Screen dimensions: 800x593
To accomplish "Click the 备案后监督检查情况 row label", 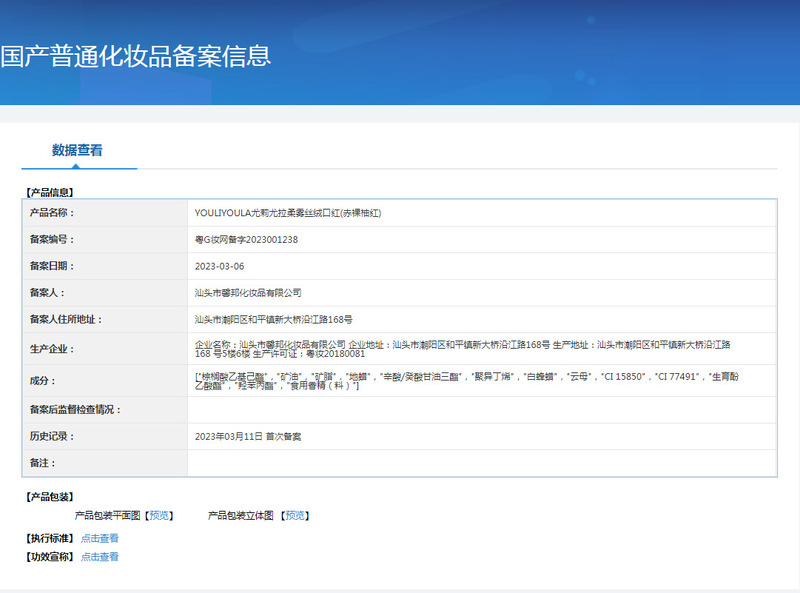I will click(x=75, y=409).
